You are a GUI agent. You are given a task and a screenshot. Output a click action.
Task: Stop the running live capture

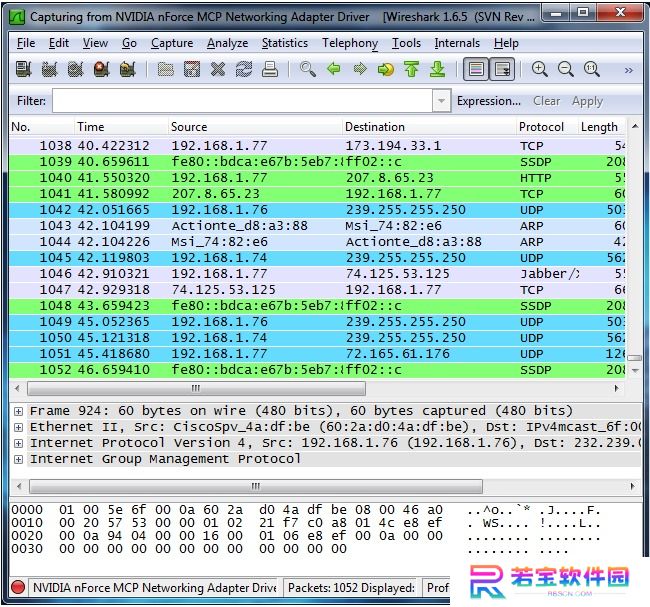[x=102, y=69]
